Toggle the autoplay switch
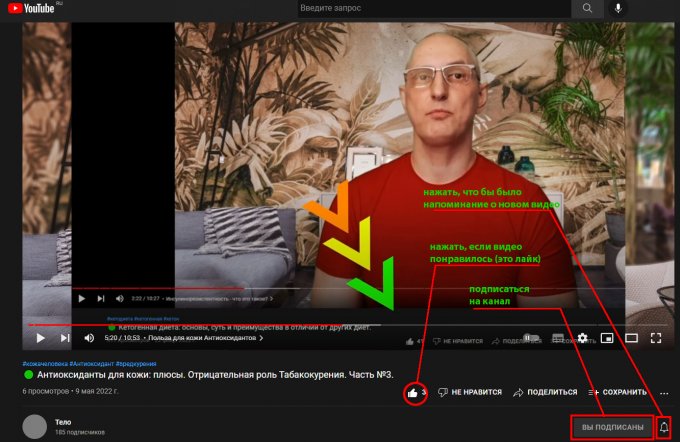The image size is (680, 442). coord(530,338)
